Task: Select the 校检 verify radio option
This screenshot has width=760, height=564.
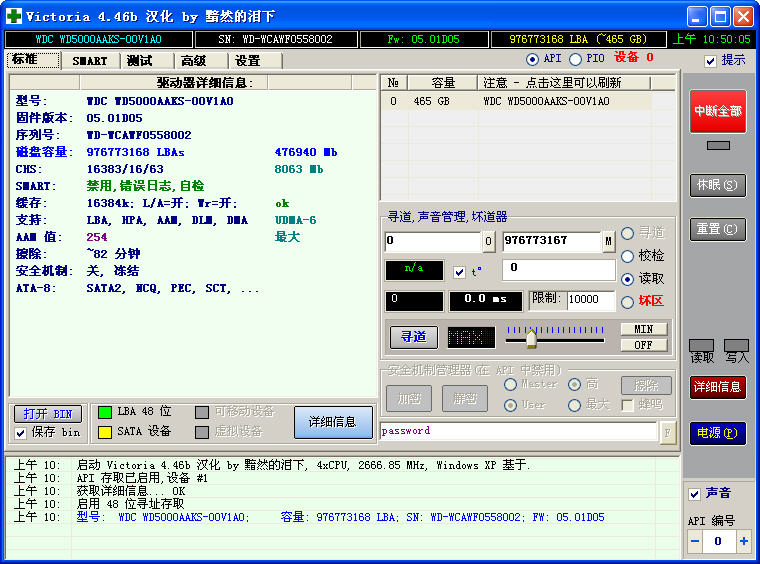Action: [627, 256]
